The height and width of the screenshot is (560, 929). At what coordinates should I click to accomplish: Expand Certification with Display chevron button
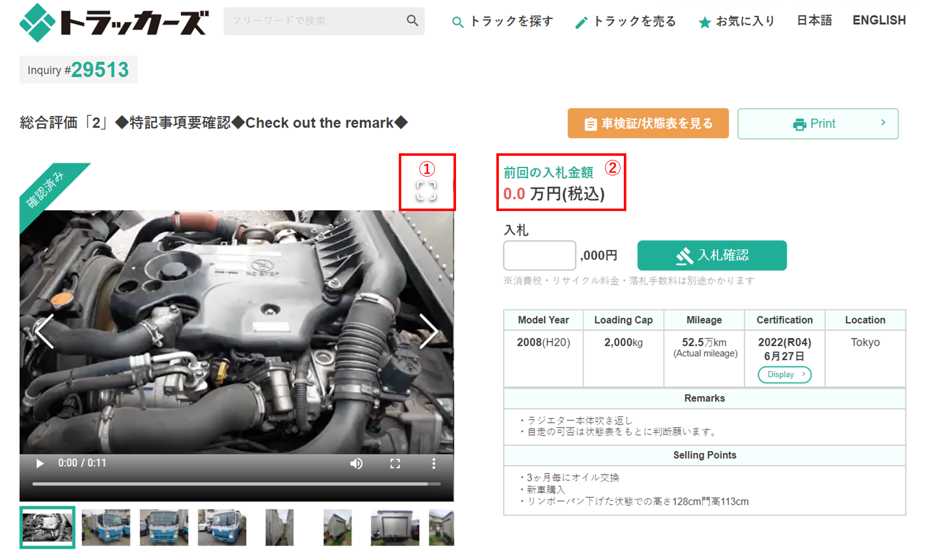point(785,374)
